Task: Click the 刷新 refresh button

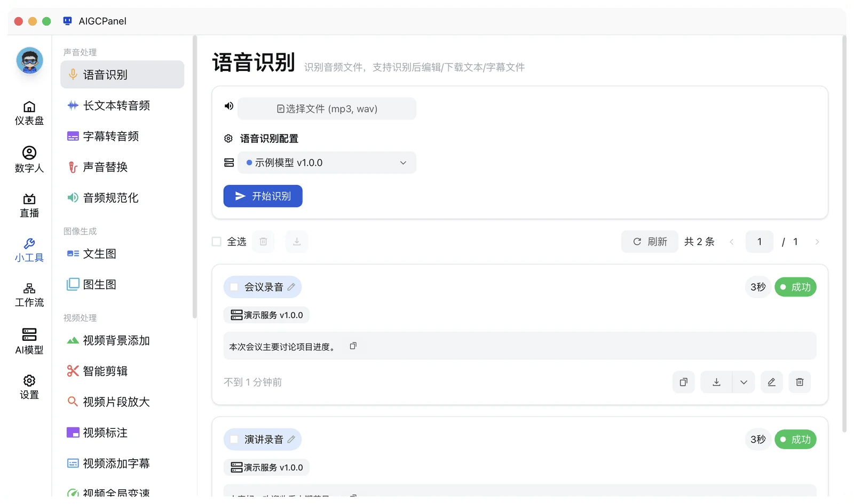Action: click(x=650, y=242)
